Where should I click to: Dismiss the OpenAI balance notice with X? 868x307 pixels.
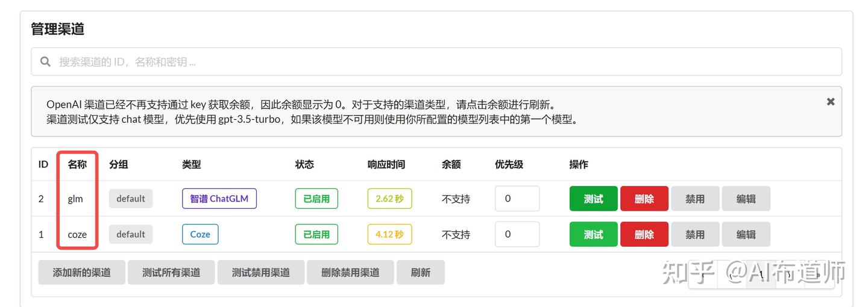point(830,102)
